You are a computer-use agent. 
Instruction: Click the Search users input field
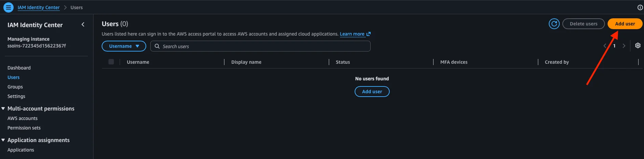pos(260,46)
